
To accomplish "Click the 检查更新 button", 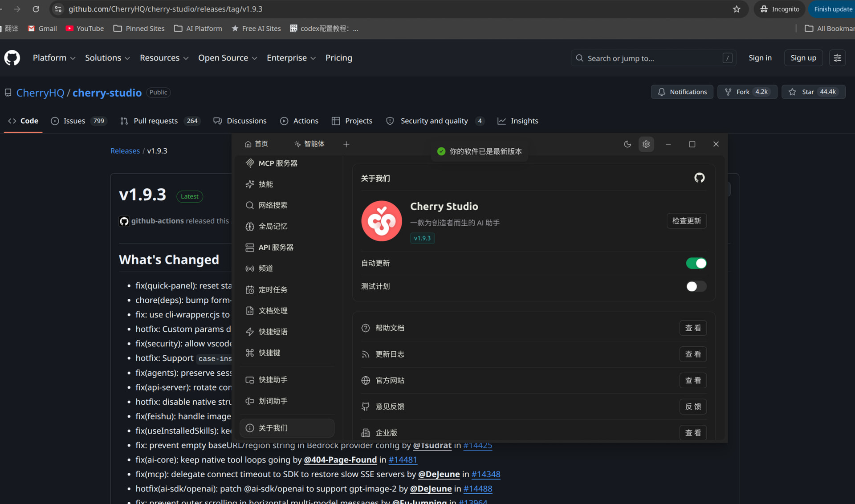I will (686, 221).
